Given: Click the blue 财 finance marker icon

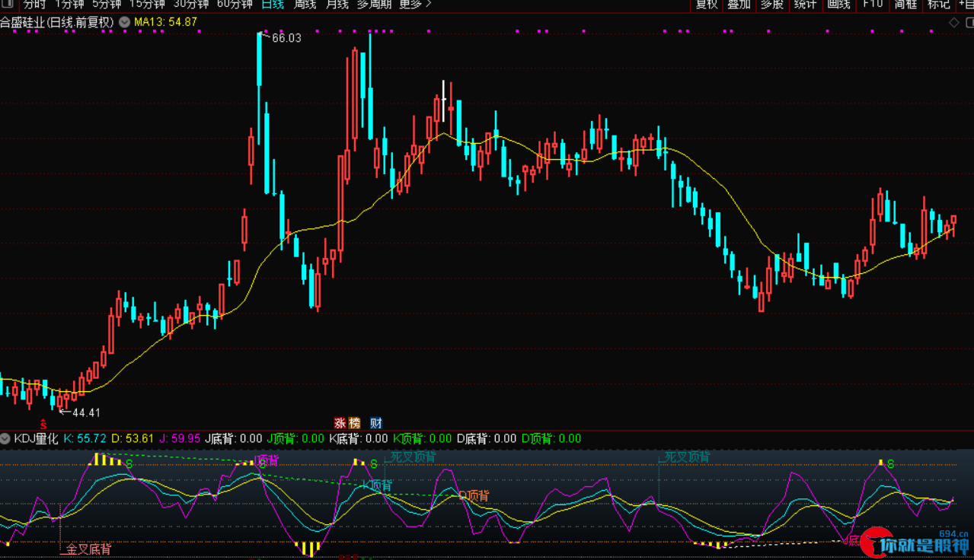Looking at the screenshot, I should pyautogui.click(x=376, y=423).
